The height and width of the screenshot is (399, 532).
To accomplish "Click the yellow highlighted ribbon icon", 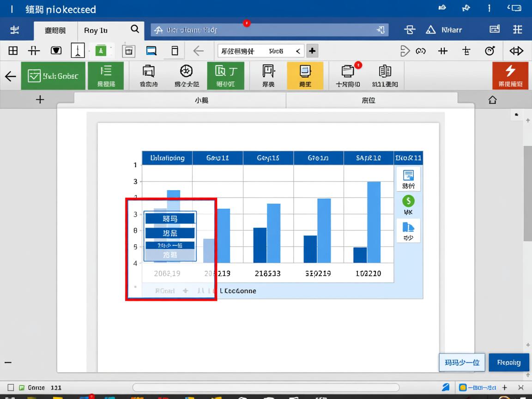I will pos(305,75).
